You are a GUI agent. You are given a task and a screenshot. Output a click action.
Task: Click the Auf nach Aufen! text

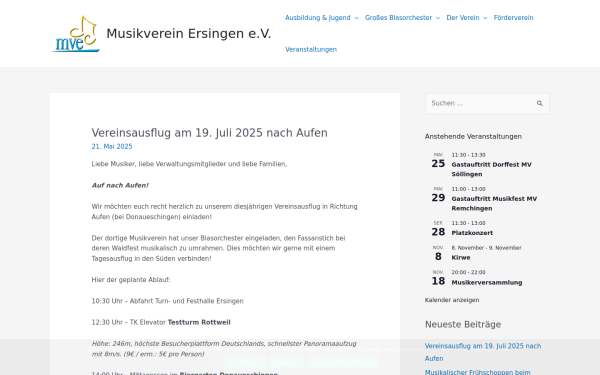[x=120, y=185]
